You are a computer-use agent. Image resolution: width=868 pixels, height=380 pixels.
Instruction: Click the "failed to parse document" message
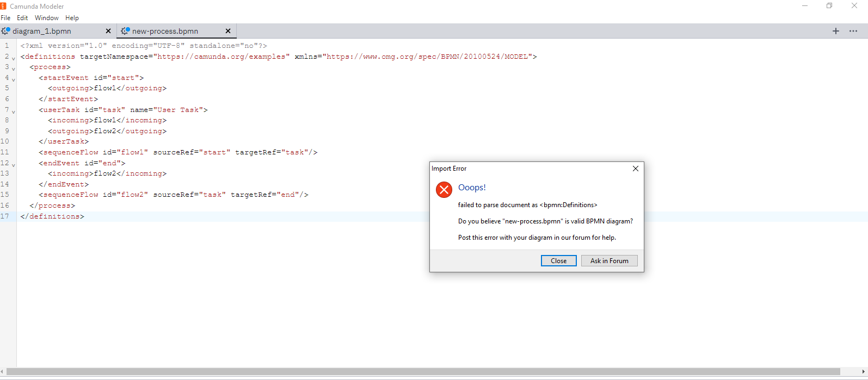pos(528,205)
